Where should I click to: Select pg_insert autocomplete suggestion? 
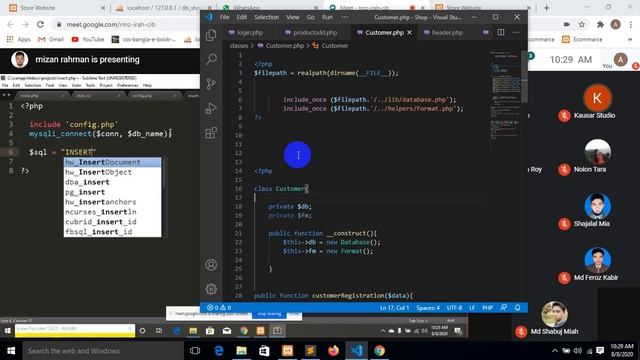coord(113,192)
